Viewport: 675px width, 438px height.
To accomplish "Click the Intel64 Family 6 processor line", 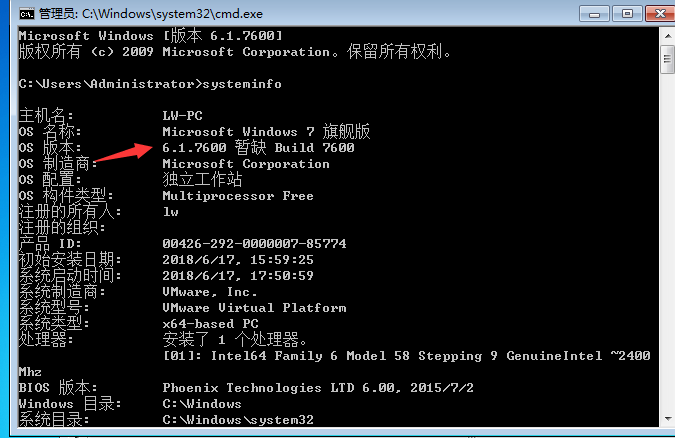I will pos(406,355).
